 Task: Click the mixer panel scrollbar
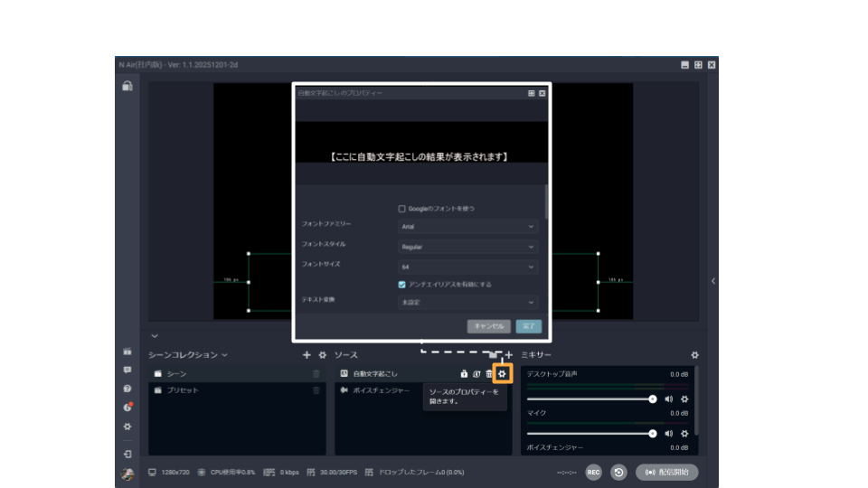pyautogui.click(x=696, y=400)
